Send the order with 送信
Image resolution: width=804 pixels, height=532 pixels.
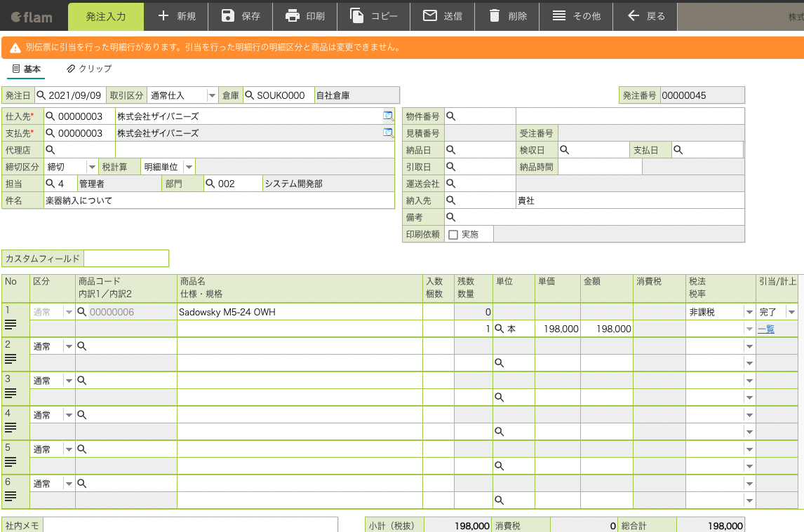[443, 16]
